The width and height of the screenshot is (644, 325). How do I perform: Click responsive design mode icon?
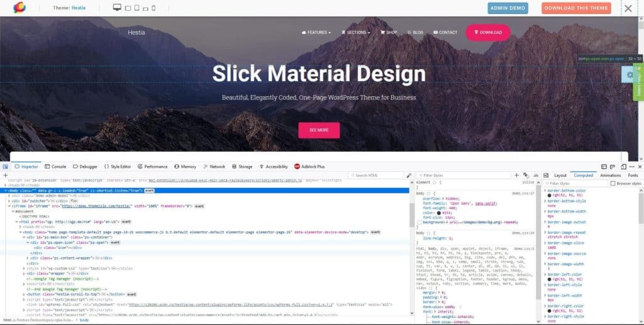(623, 167)
